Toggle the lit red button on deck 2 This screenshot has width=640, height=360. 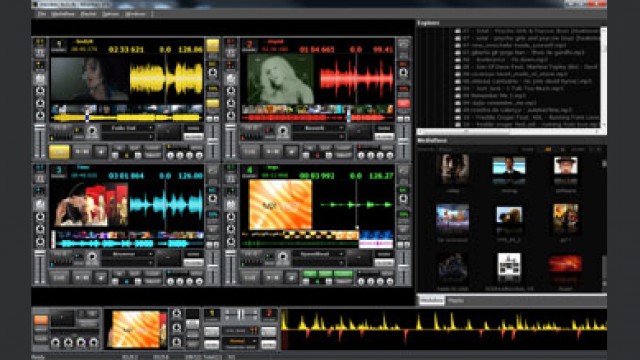(x=403, y=103)
